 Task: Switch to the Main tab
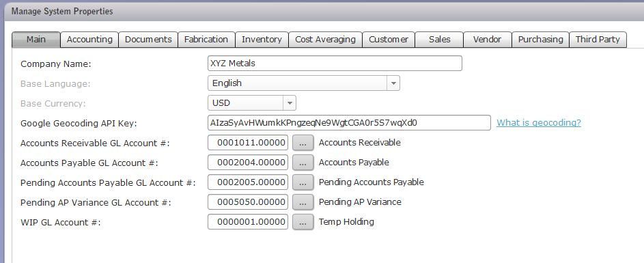point(36,40)
